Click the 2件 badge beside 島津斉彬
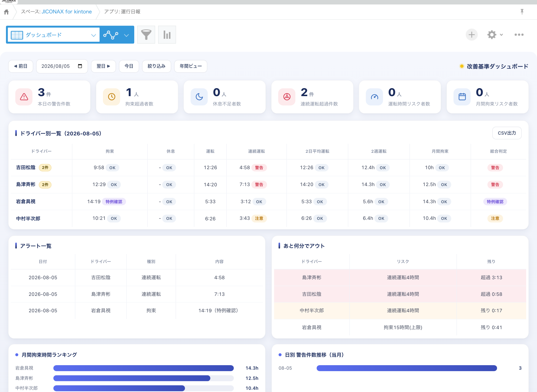537x392 pixels. pyautogui.click(x=45, y=185)
